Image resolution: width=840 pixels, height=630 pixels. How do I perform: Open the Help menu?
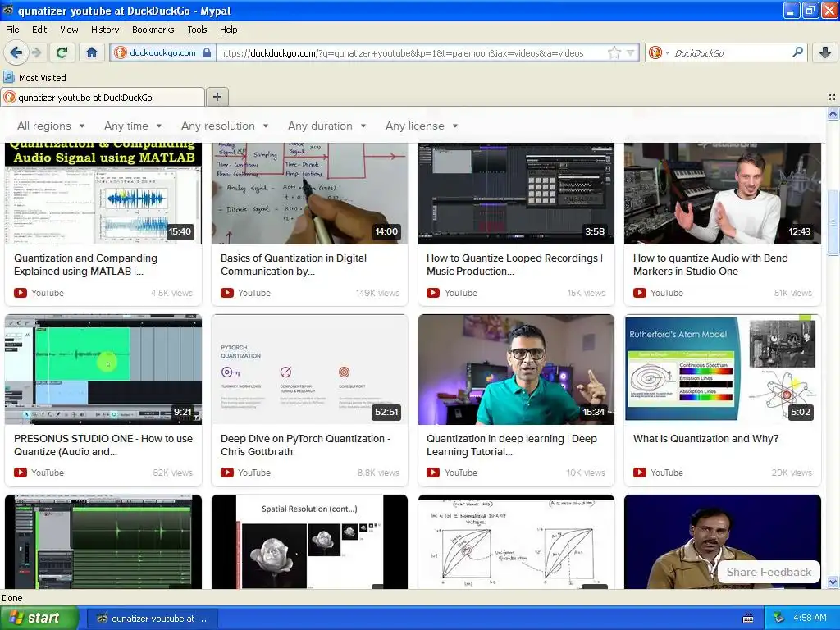(228, 30)
